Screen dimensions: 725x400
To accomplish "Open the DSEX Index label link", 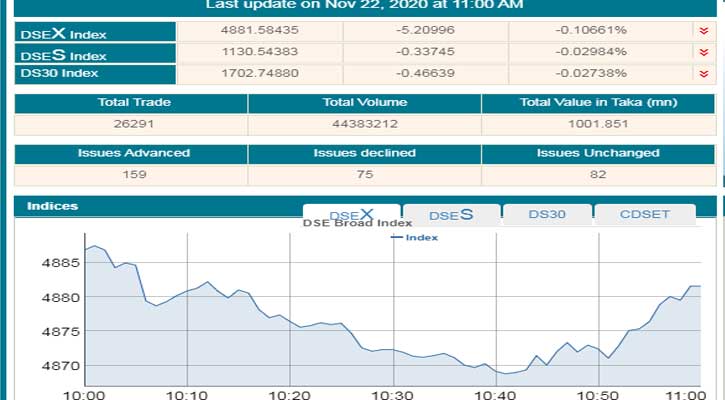I will pyautogui.click(x=64, y=33).
